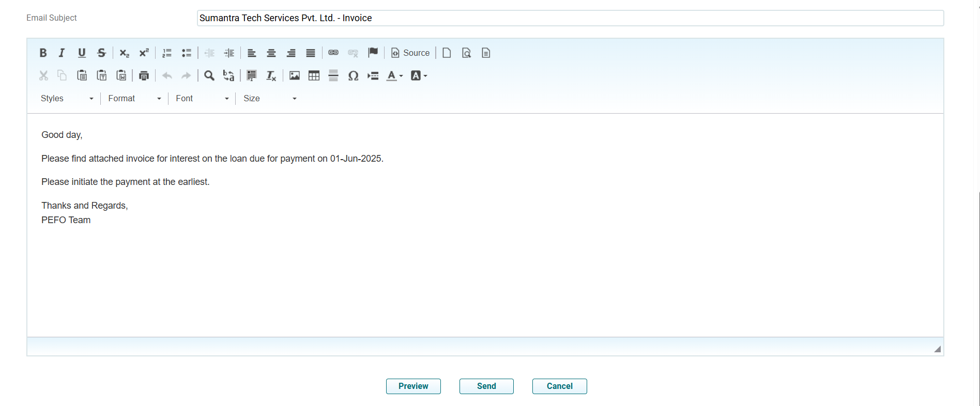Screen dimensions: 980x406
Task: Switch to Source view
Action: pos(410,53)
